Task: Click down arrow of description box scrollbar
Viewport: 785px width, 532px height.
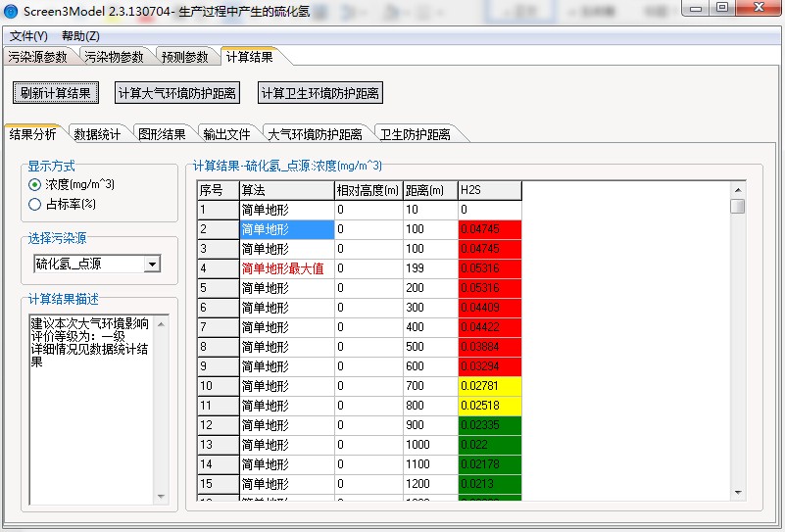Action: pos(161,496)
